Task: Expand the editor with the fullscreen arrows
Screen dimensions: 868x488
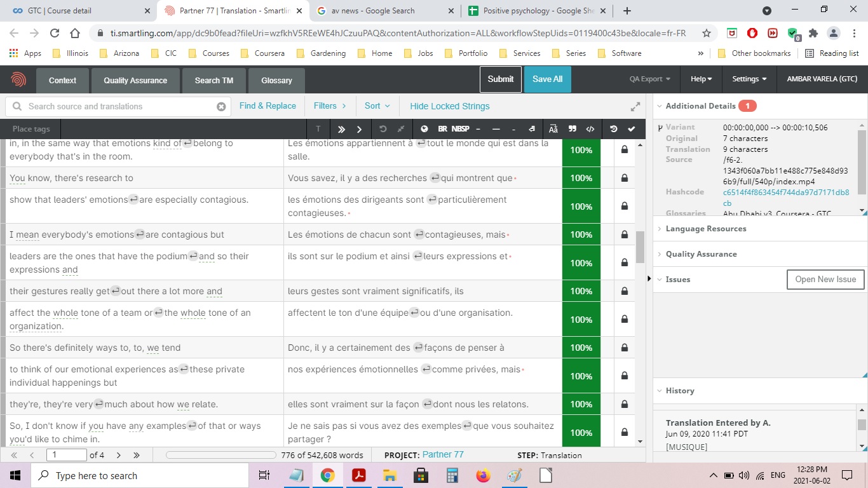Action: (635, 107)
